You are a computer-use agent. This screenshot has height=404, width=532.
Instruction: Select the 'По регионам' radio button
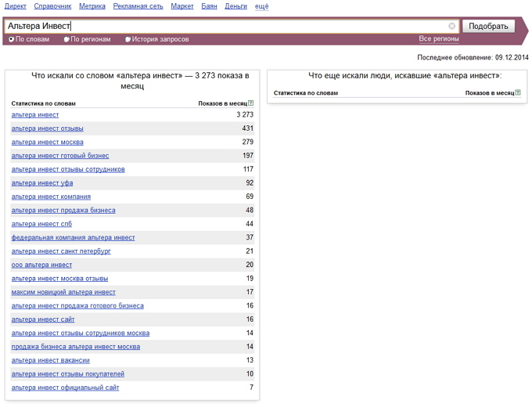point(66,39)
